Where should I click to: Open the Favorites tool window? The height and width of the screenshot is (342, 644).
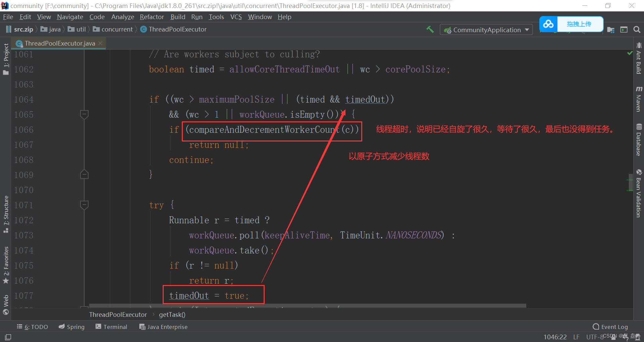point(6,265)
